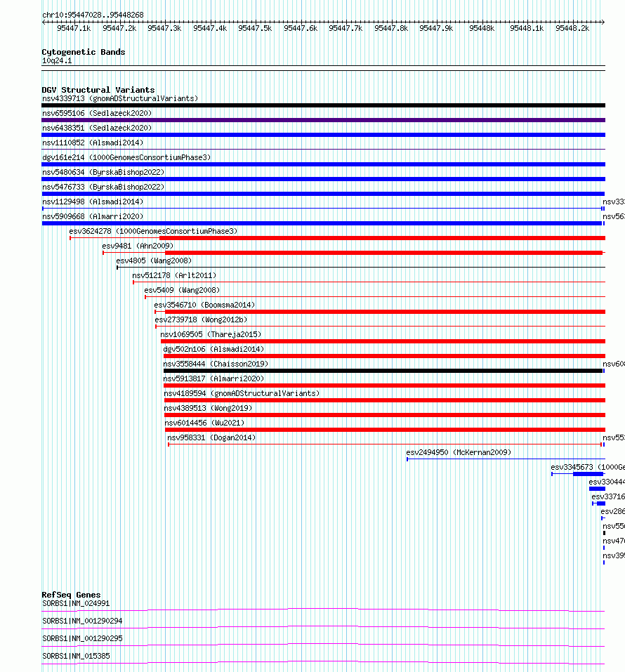Select the SORBS1|NM_001290295 transcript label
The width and height of the screenshot is (625, 672).
(x=82, y=638)
